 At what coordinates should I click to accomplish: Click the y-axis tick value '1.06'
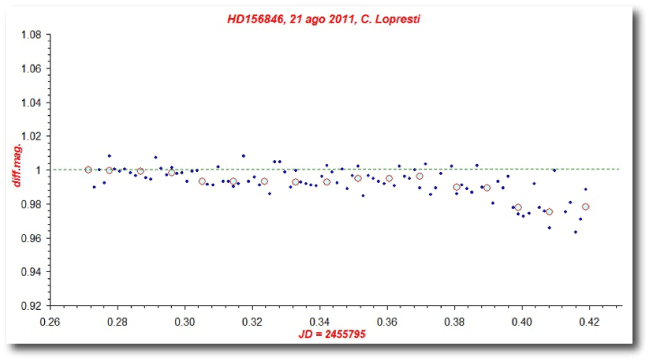tap(32, 69)
